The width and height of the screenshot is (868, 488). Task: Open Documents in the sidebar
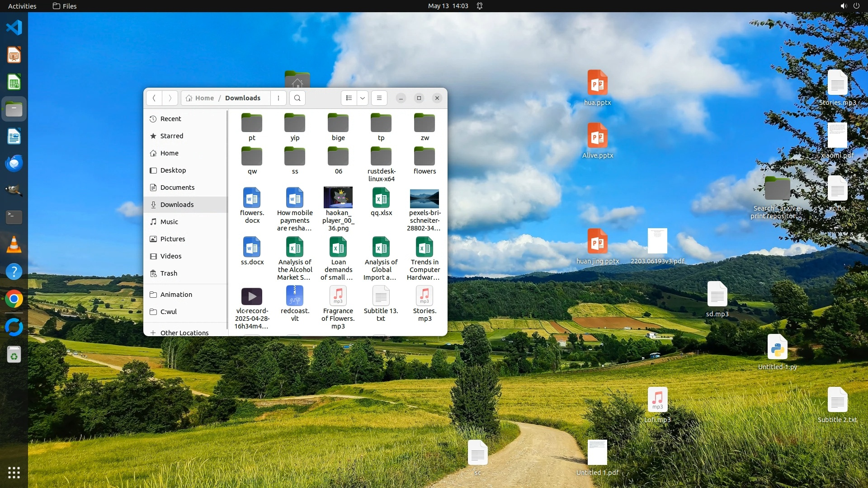177,188
